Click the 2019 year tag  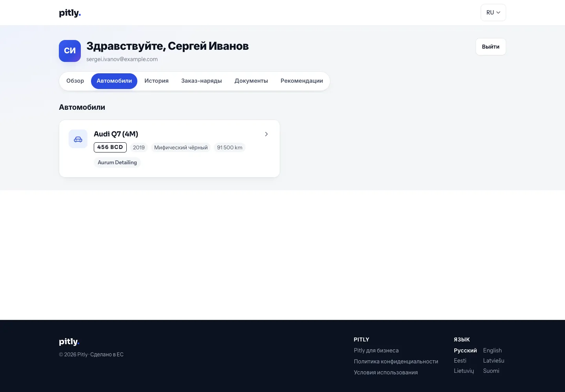(x=139, y=147)
